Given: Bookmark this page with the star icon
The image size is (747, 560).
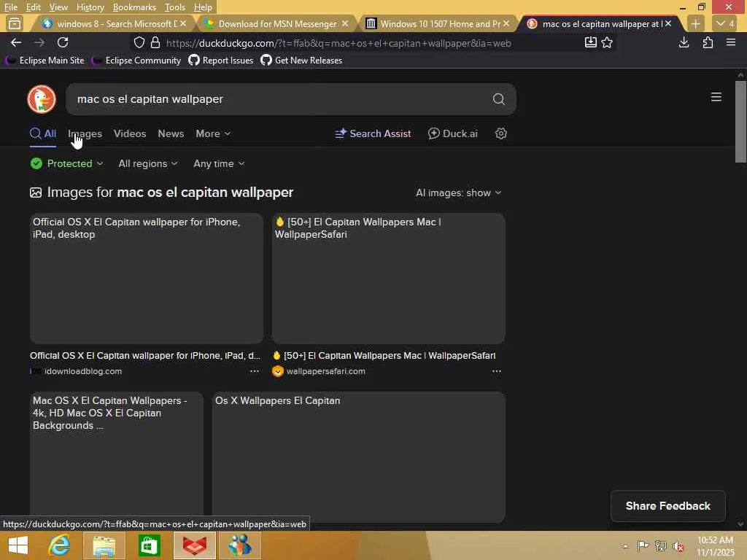Looking at the screenshot, I should click(606, 42).
